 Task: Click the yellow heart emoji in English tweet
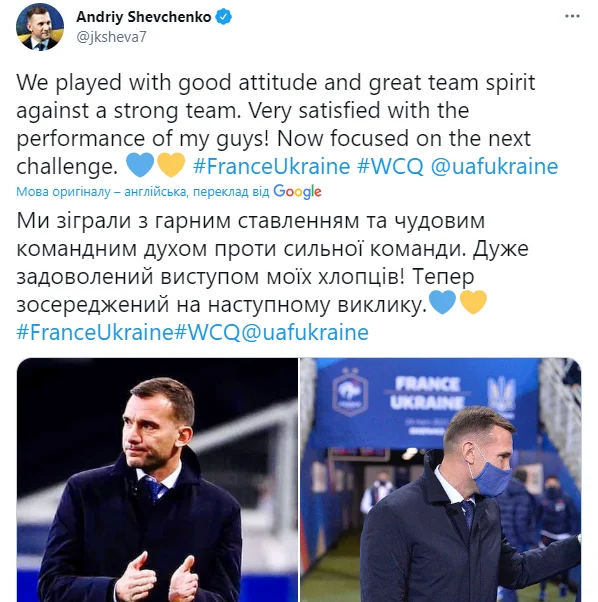(171, 165)
